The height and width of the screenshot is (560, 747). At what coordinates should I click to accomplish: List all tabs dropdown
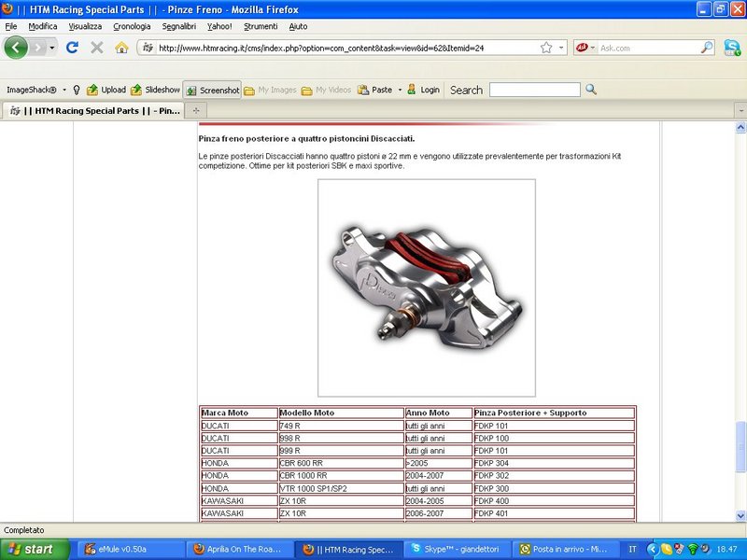click(740, 110)
